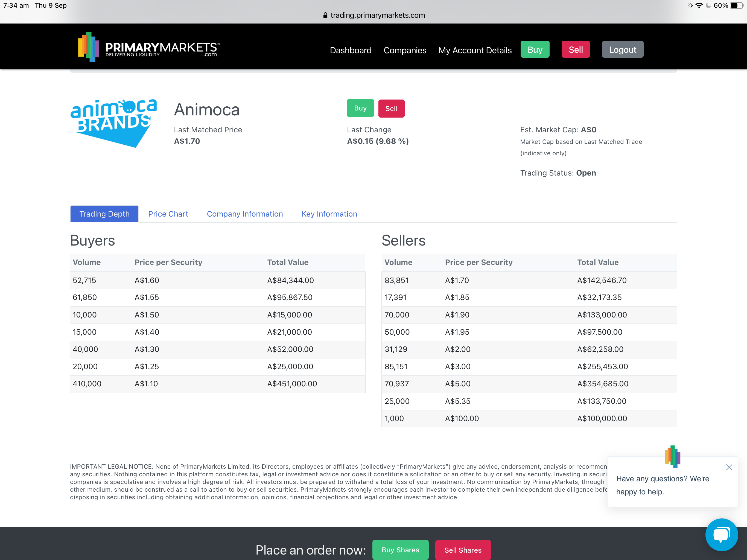Click the Sell Shares footer button

[x=463, y=550]
